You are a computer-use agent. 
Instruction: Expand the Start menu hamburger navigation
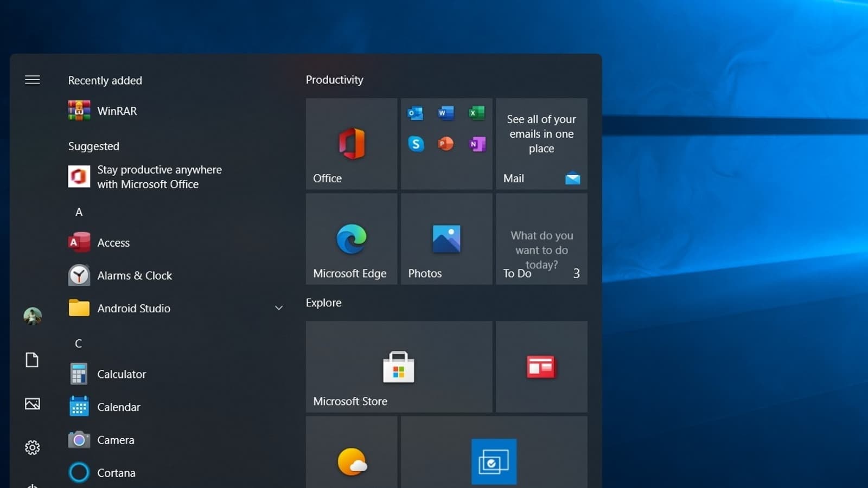point(33,80)
